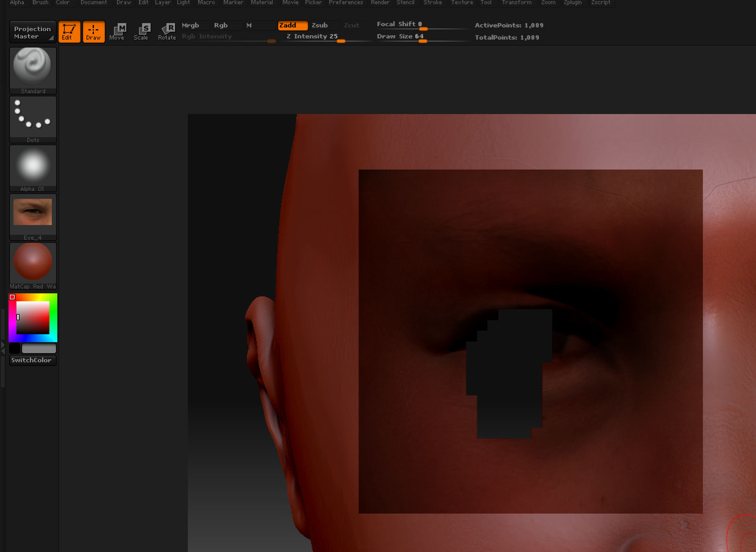Choose the Scale tool

[x=141, y=32]
